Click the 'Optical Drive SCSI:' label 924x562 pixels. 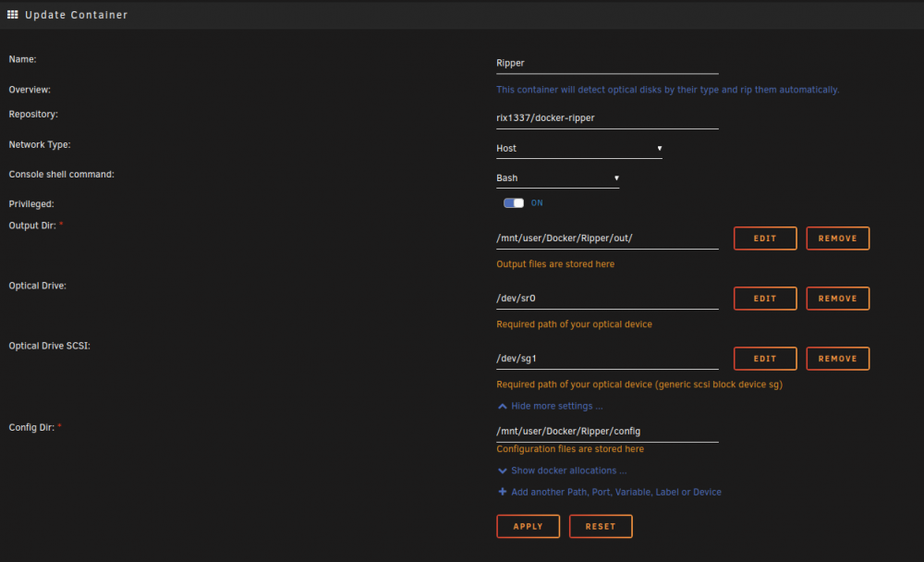[x=50, y=346]
